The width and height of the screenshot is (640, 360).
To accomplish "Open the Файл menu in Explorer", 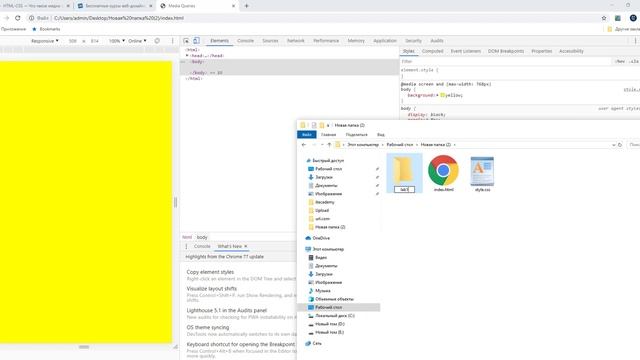I will pos(307,135).
